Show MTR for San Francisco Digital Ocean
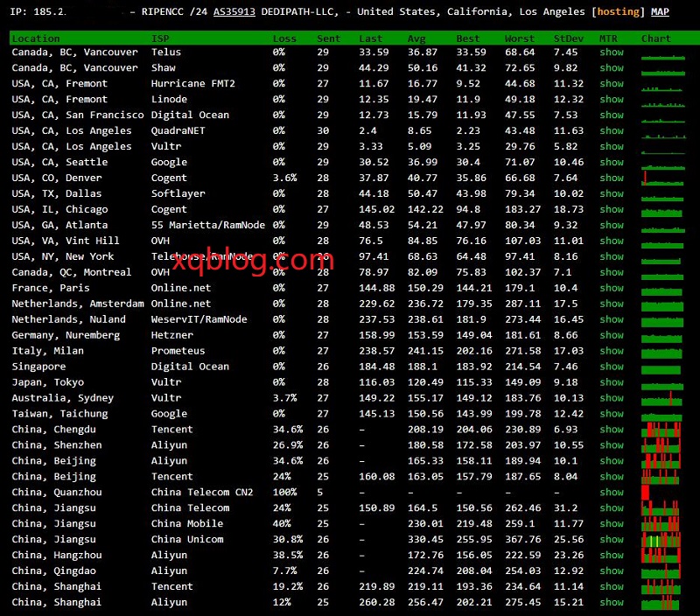This screenshot has height=616, width=700. tap(611, 115)
